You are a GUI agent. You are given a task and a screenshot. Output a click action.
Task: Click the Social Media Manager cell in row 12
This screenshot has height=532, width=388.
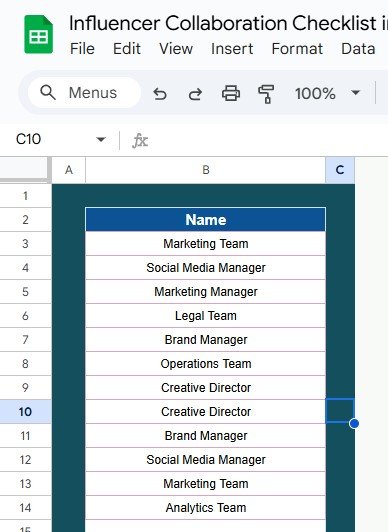pos(206,460)
